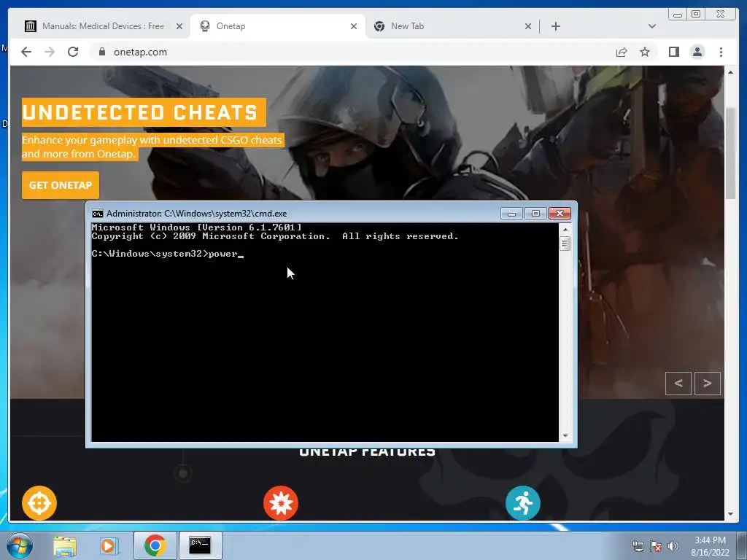Open Chrome side panel icon
Screen dimensions: 747x560
(x=673, y=52)
